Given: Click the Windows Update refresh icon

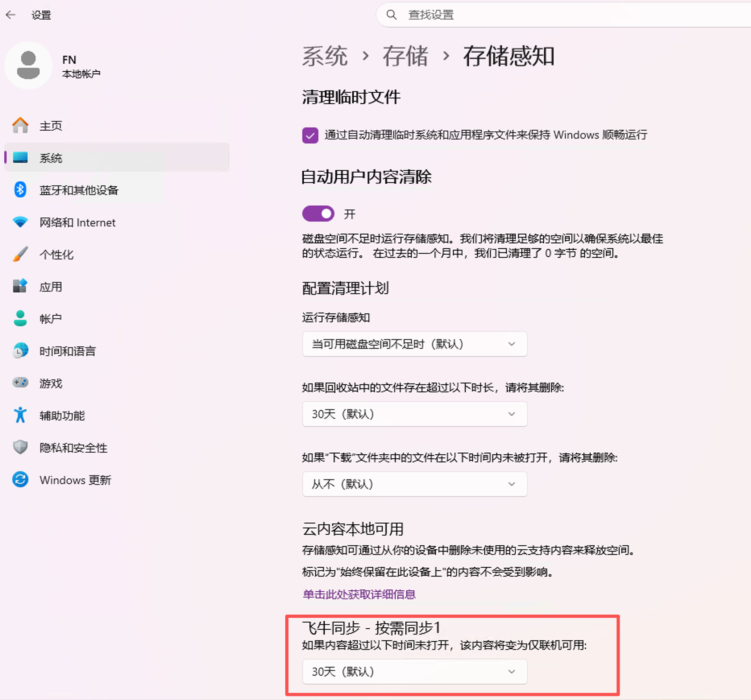Looking at the screenshot, I should [x=20, y=480].
